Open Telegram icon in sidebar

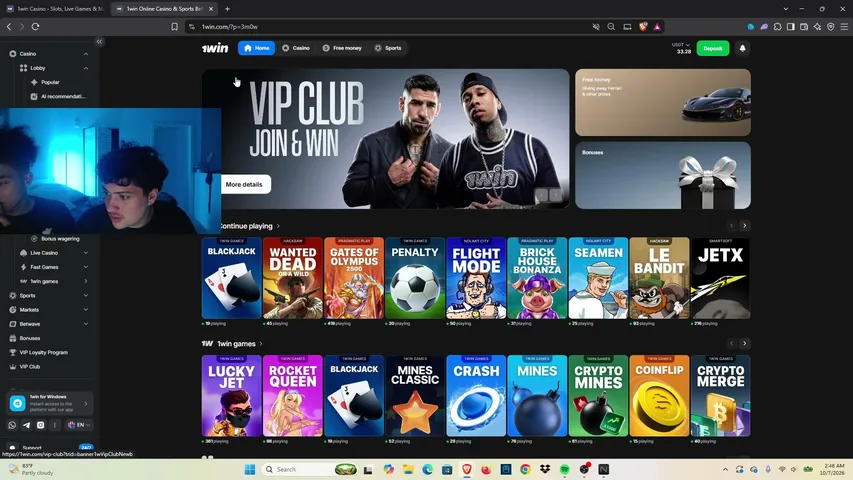[26, 425]
